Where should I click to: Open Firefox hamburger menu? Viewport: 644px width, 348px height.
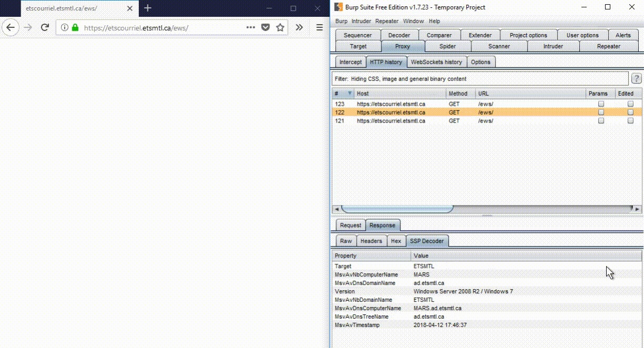click(319, 27)
